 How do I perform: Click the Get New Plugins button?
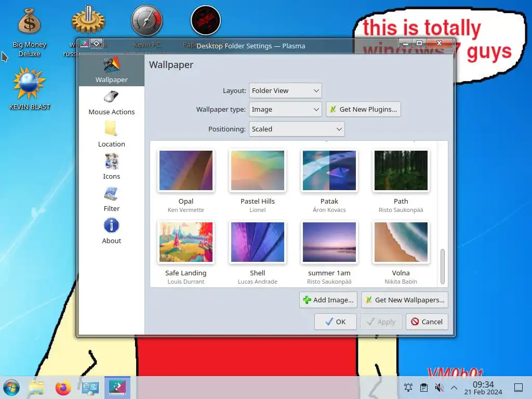coord(363,109)
